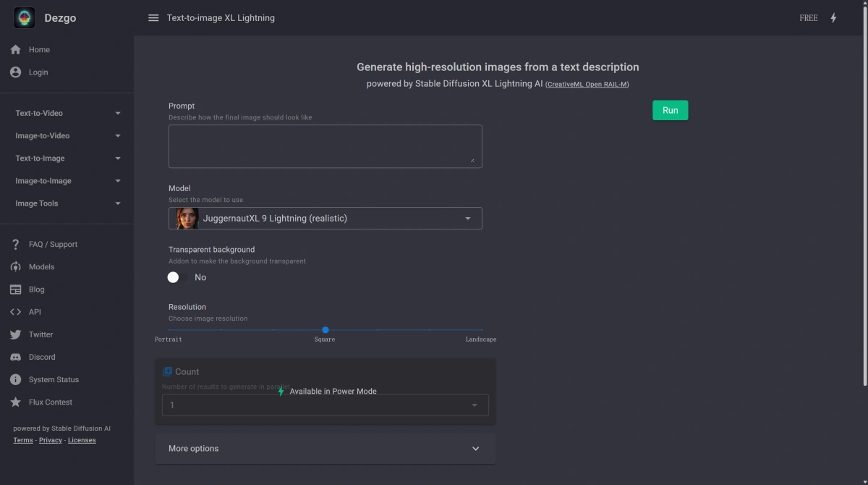
Task: Expand the Image-to-Video menu
Action: click(x=67, y=135)
